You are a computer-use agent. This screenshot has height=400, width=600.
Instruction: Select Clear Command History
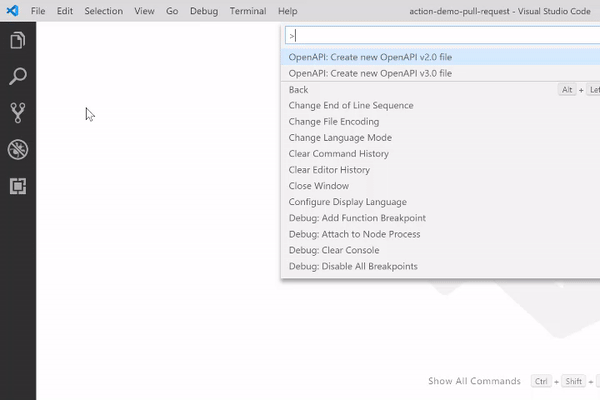tap(440, 153)
